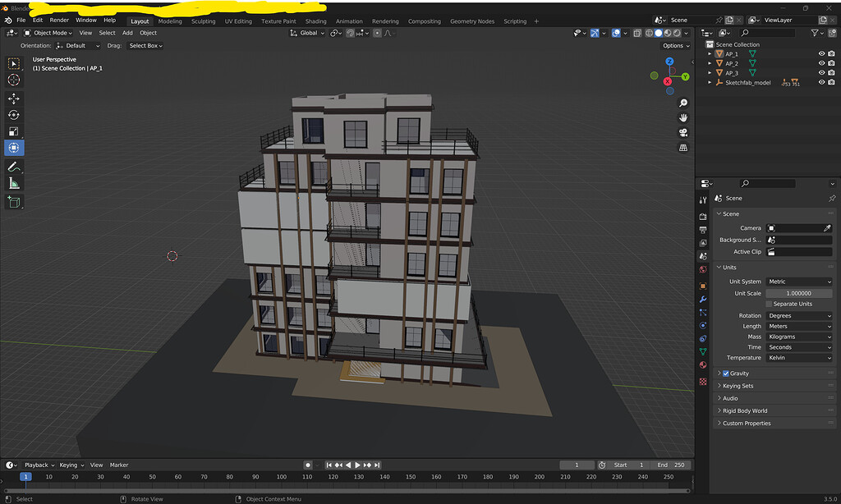This screenshot has width=841, height=504.
Task: Click frame 100 on the timeline
Action: click(282, 477)
